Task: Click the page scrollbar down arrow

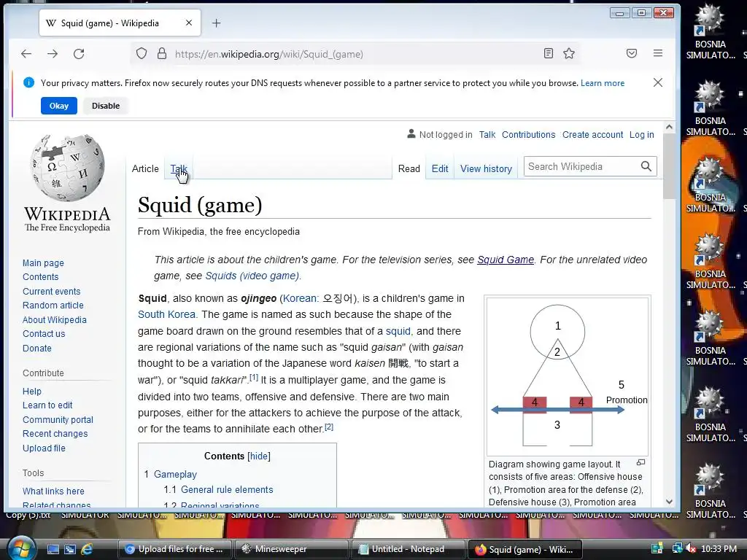Action: pos(669,502)
